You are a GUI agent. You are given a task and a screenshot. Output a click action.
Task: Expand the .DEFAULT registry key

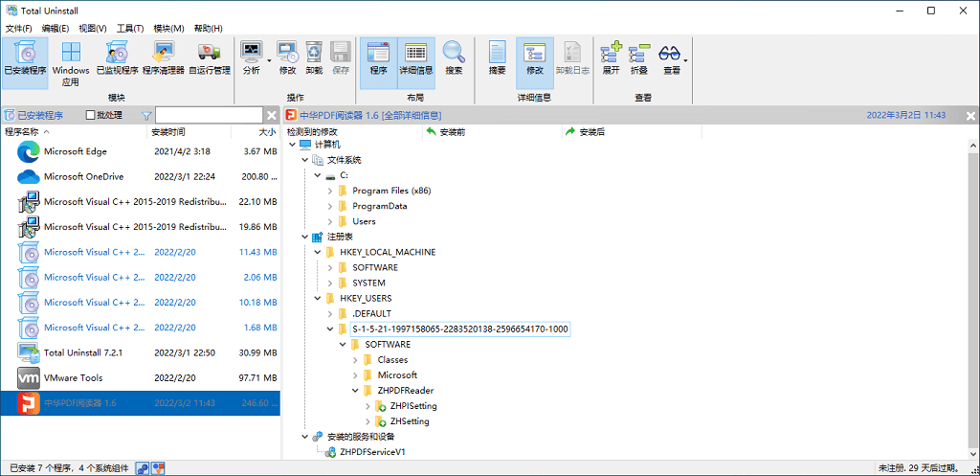click(329, 313)
